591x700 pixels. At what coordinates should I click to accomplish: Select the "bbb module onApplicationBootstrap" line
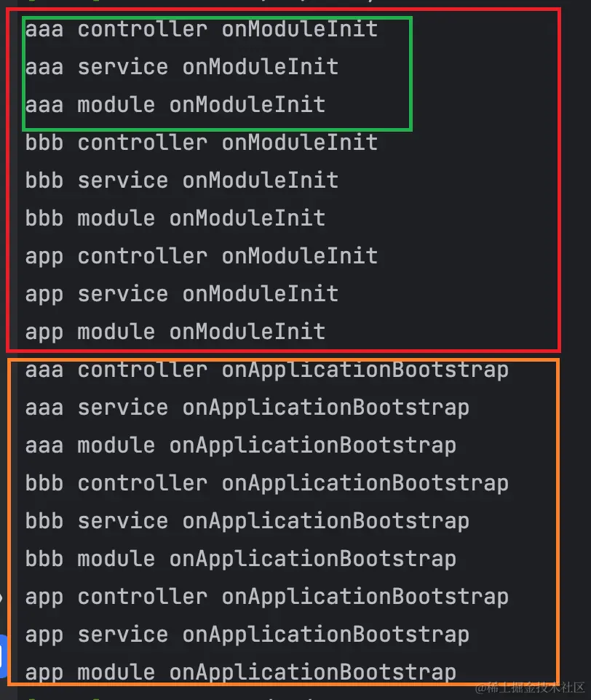[x=241, y=560]
